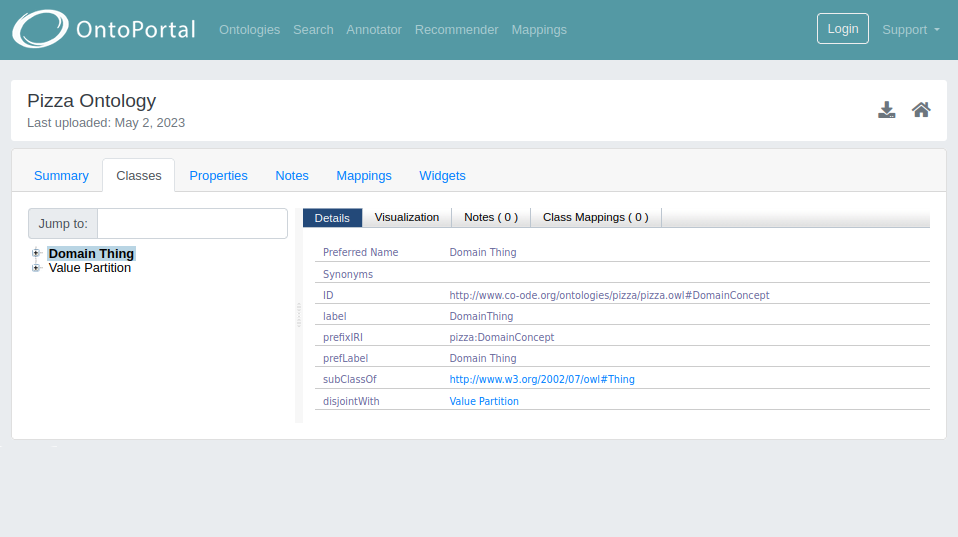Open the Support dropdown menu
The width and height of the screenshot is (958, 537).
[x=910, y=29]
